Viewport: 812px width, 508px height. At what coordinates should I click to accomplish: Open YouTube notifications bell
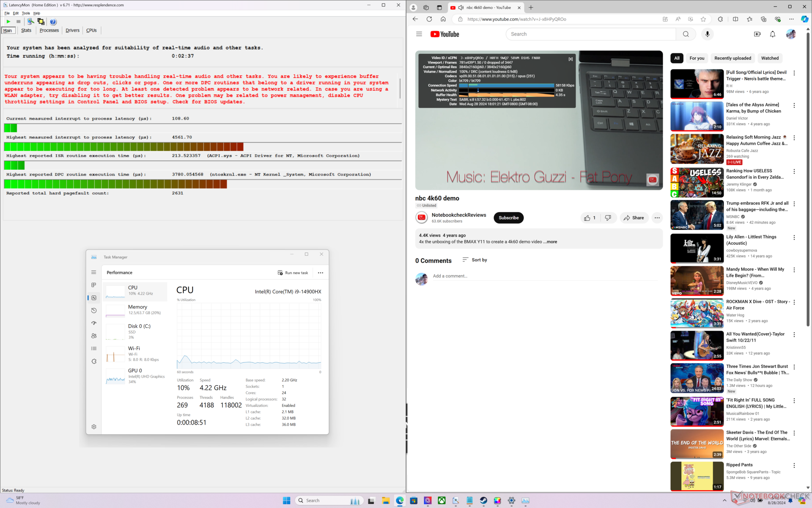click(772, 34)
